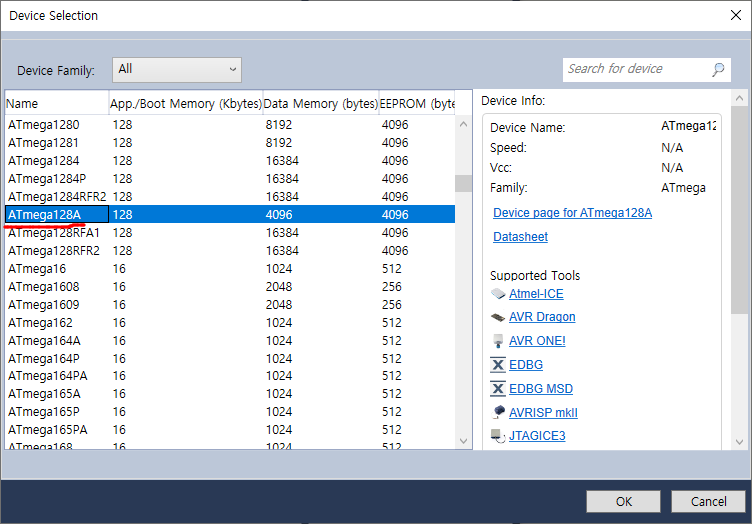Image resolution: width=752 pixels, height=524 pixels.
Task: Sort by Data Memory column header
Action: 321,103
